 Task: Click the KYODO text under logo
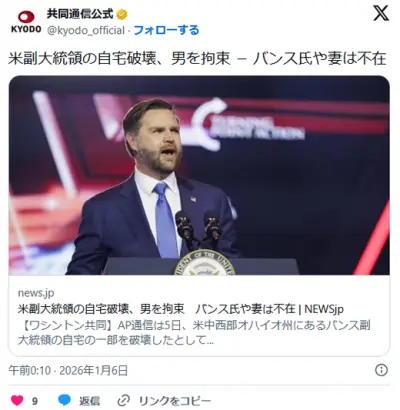tap(26, 29)
